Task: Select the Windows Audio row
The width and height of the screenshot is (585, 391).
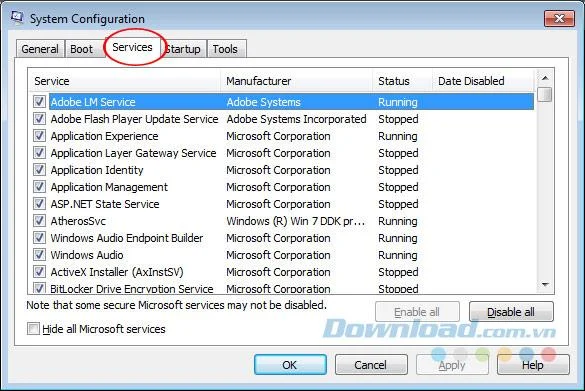Action: click(284, 255)
